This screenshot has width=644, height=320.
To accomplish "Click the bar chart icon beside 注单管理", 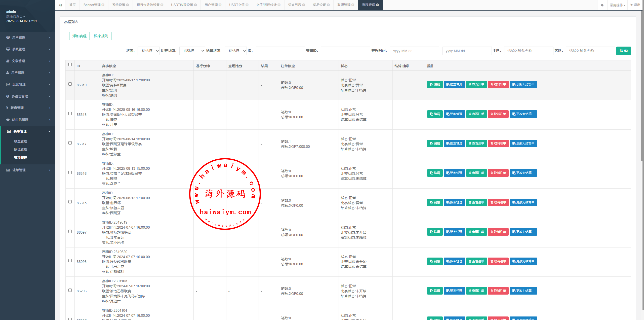I will 8,170.
